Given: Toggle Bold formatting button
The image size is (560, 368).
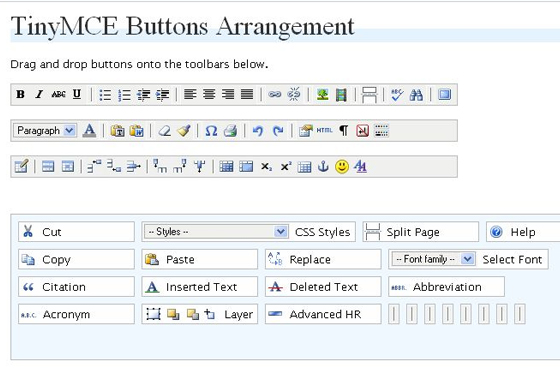Looking at the screenshot, I should click(20, 94).
